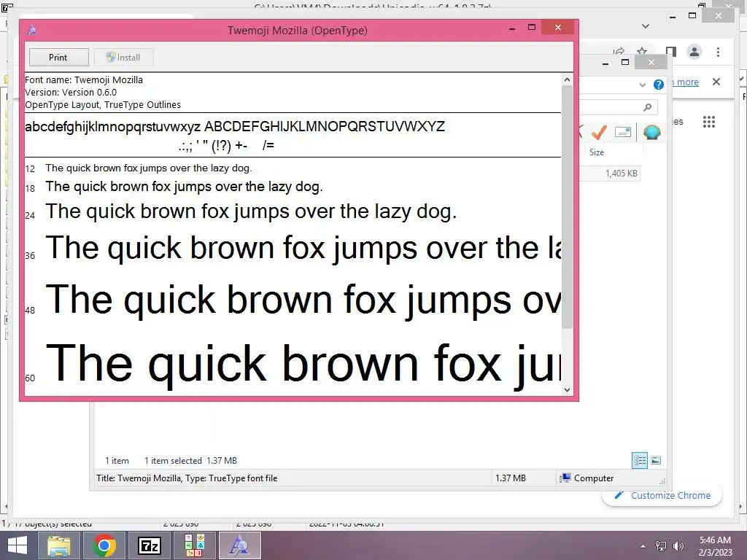The image size is (747, 560).
Task: Click Customize Chrome button
Action: (662, 495)
